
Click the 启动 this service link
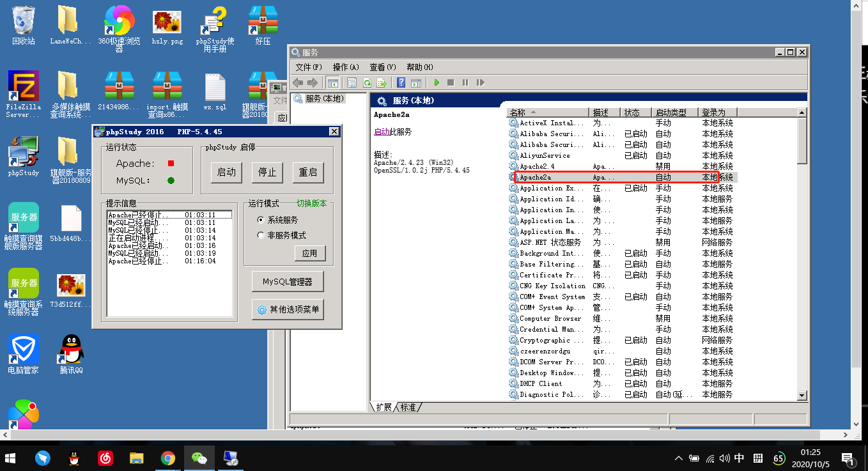[381, 132]
